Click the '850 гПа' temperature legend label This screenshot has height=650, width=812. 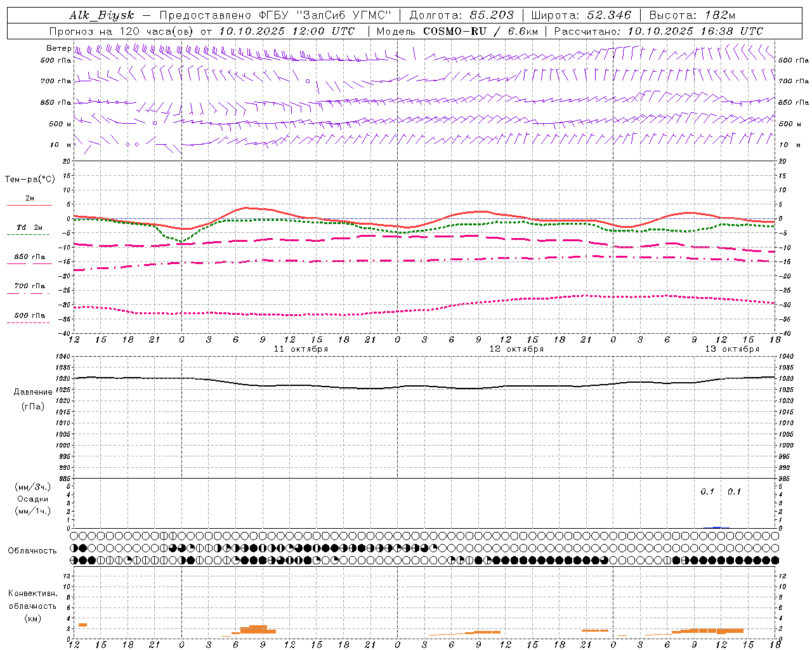30,257
